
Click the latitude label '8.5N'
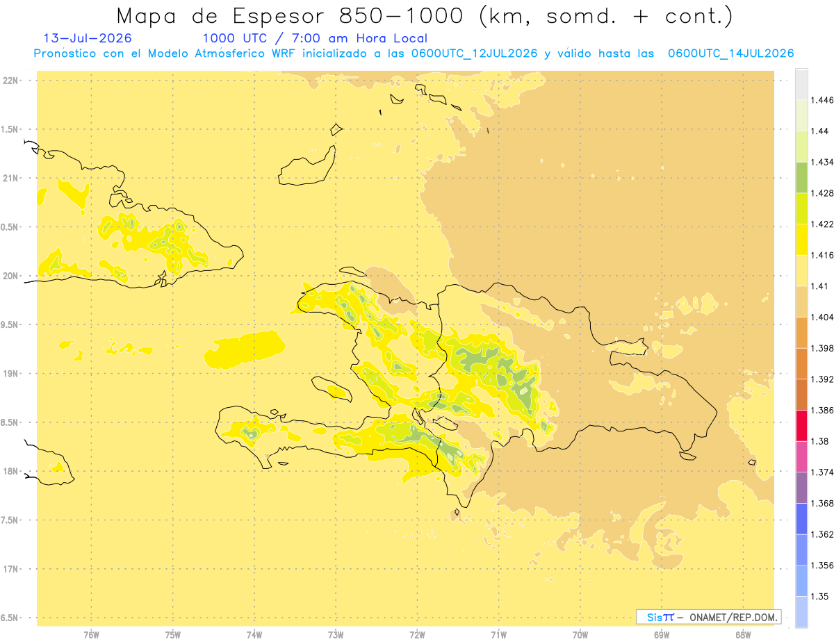(x=10, y=422)
